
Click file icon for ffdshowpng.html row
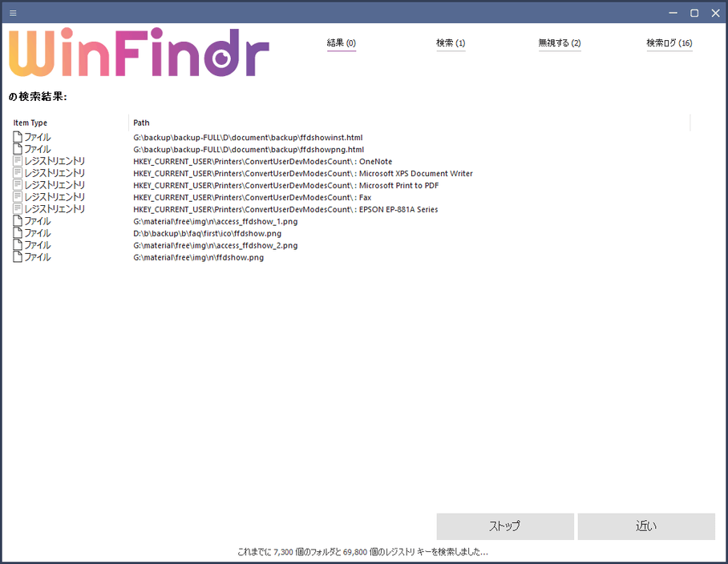coord(18,149)
